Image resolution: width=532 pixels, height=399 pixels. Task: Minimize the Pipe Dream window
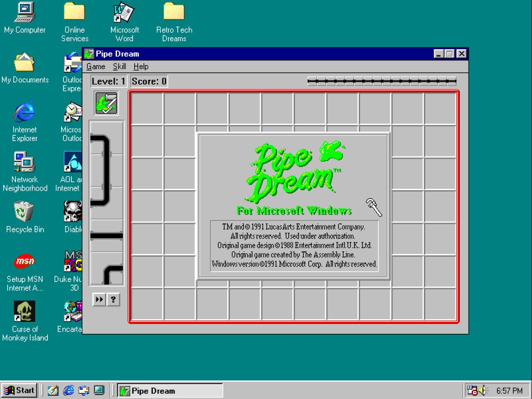point(439,54)
